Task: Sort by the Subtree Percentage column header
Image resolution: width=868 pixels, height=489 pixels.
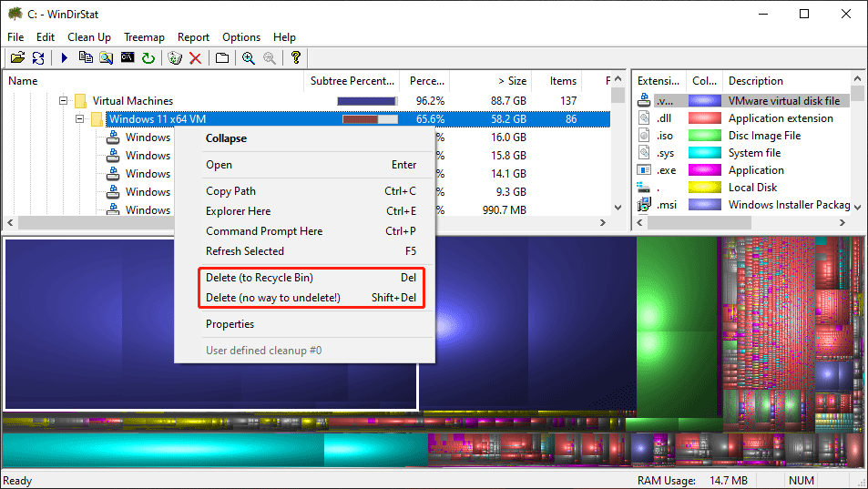Action: [x=352, y=81]
